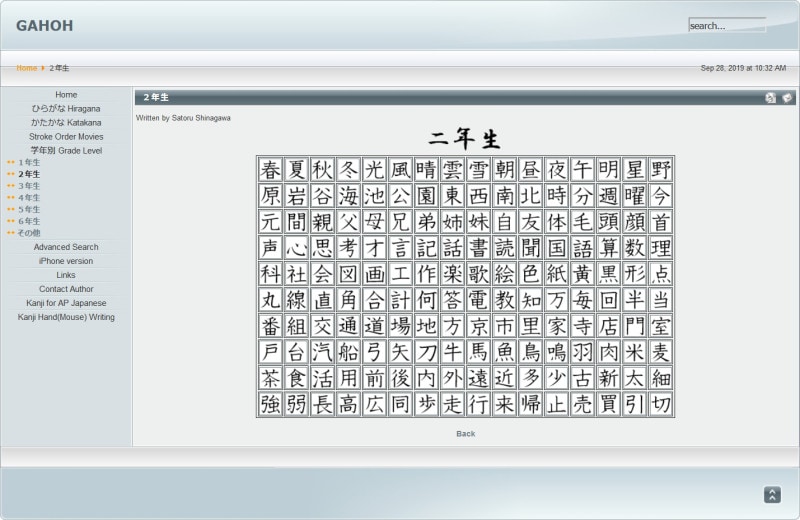
Task: Click the search input field
Action: tap(727, 25)
